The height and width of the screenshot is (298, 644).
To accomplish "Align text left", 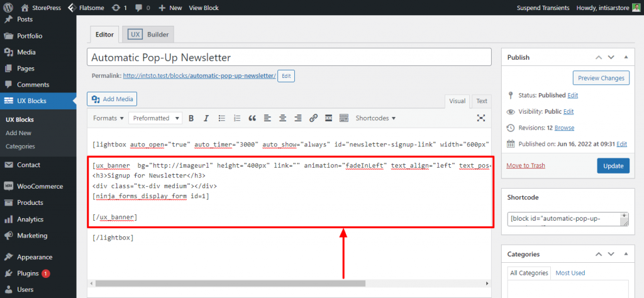I will (x=267, y=118).
